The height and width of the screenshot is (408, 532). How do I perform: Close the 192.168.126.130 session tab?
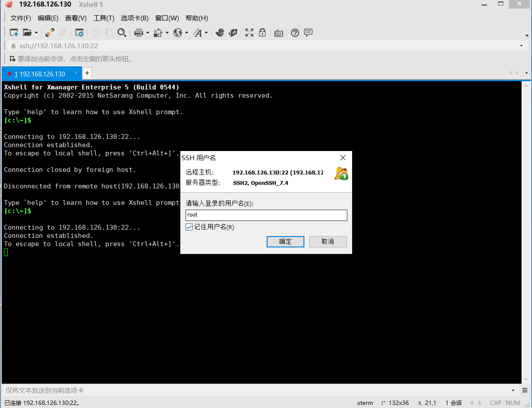(x=76, y=73)
